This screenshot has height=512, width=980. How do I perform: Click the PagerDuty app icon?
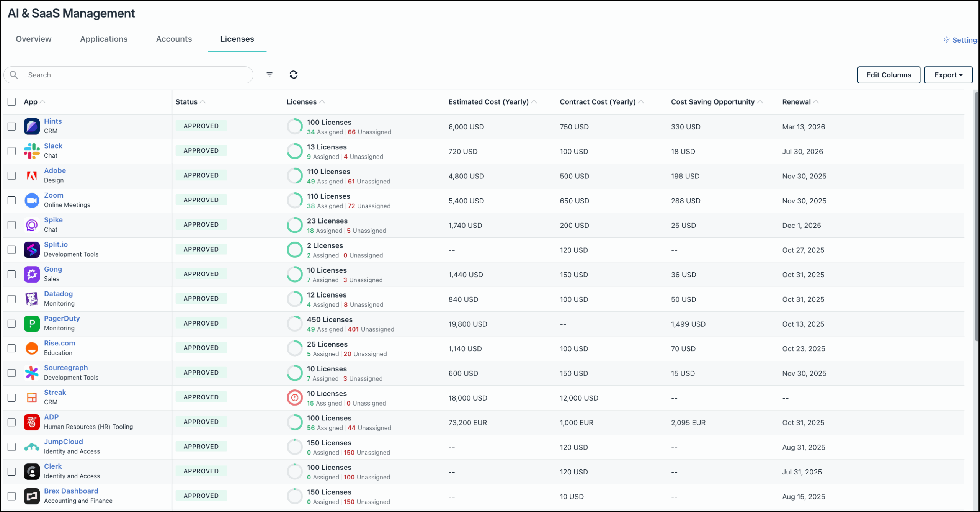(x=31, y=324)
